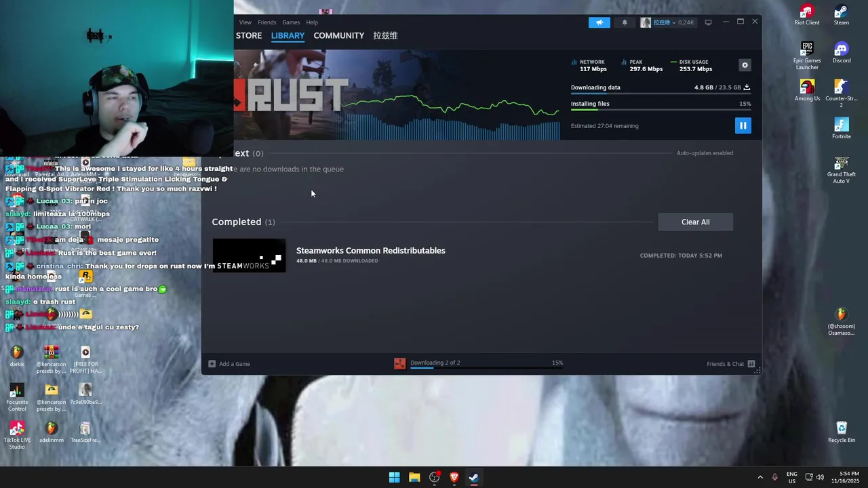Open the View menu
Screen dimensions: 868x488
[245, 22]
